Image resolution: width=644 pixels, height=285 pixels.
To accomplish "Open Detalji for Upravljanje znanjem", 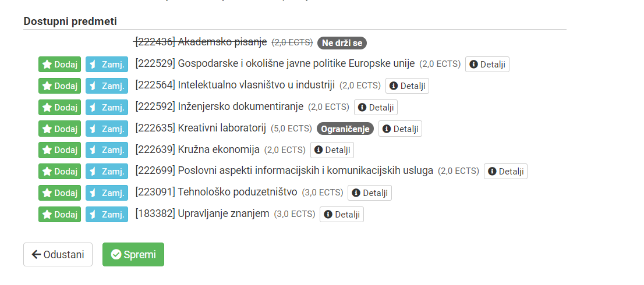I will pos(342,215).
